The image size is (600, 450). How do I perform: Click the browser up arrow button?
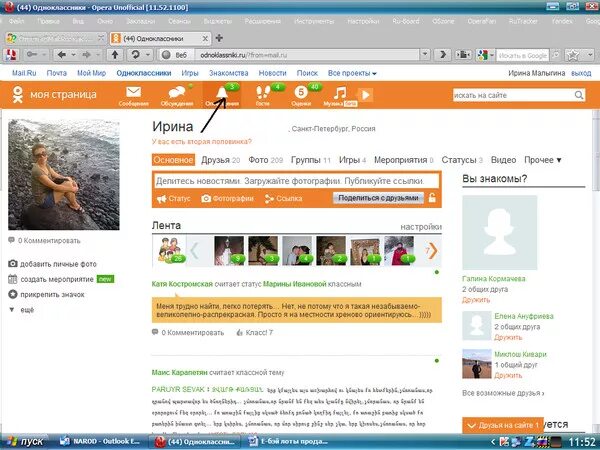(x=115, y=55)
